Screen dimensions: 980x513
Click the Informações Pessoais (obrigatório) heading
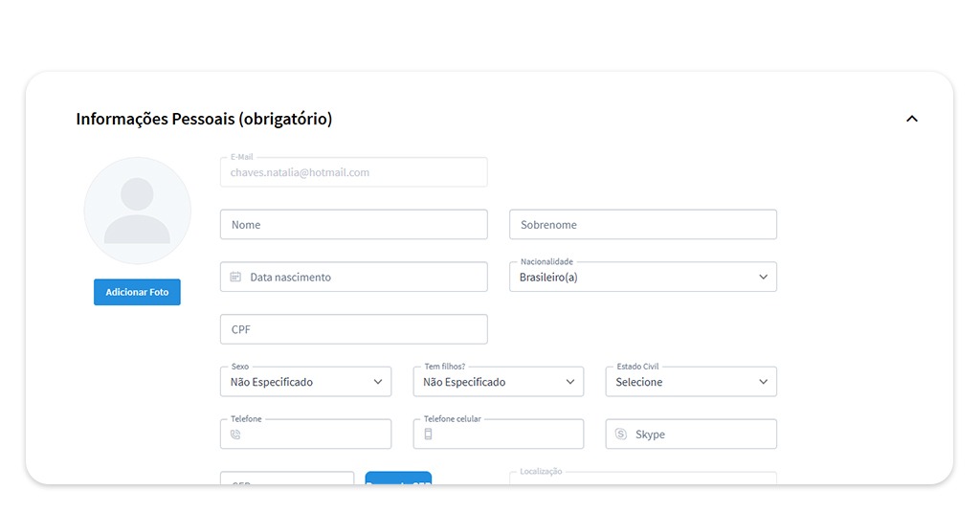tap(204, 120)
